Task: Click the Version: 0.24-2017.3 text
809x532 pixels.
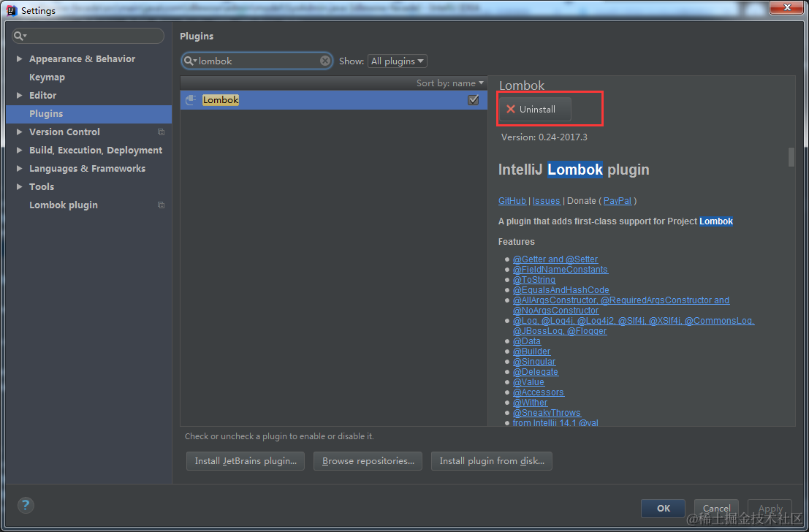Action: pos(544,137)
